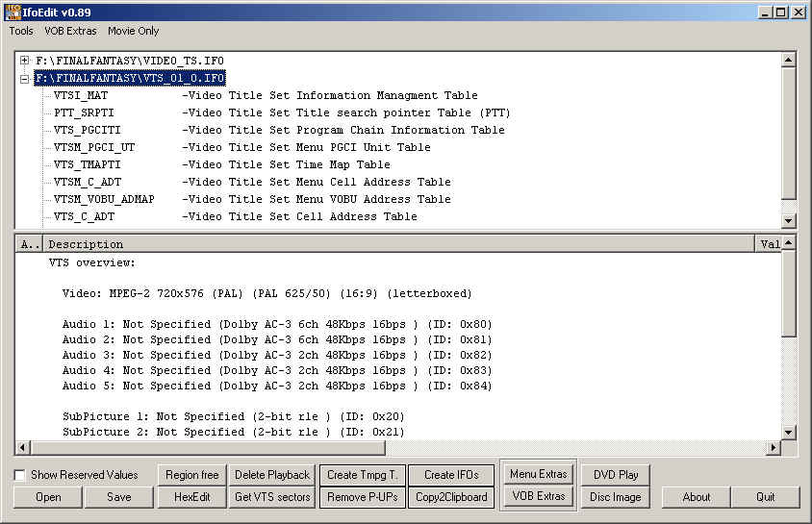This screenshot has height=524, width=812.
Task: Click lower pane scroll-down arrow
Action: 788,433
